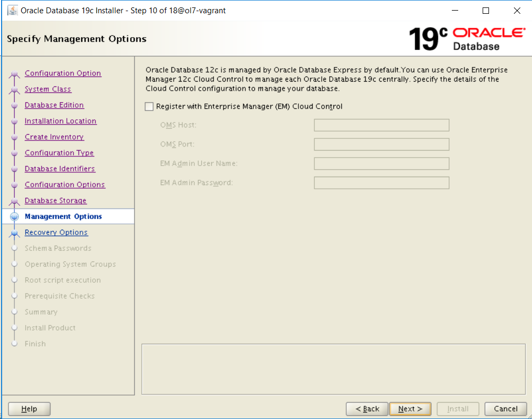Viewport: 532px width, 419px height.
Task: Cancel the Oracle installation
Action: pos(505,409)
